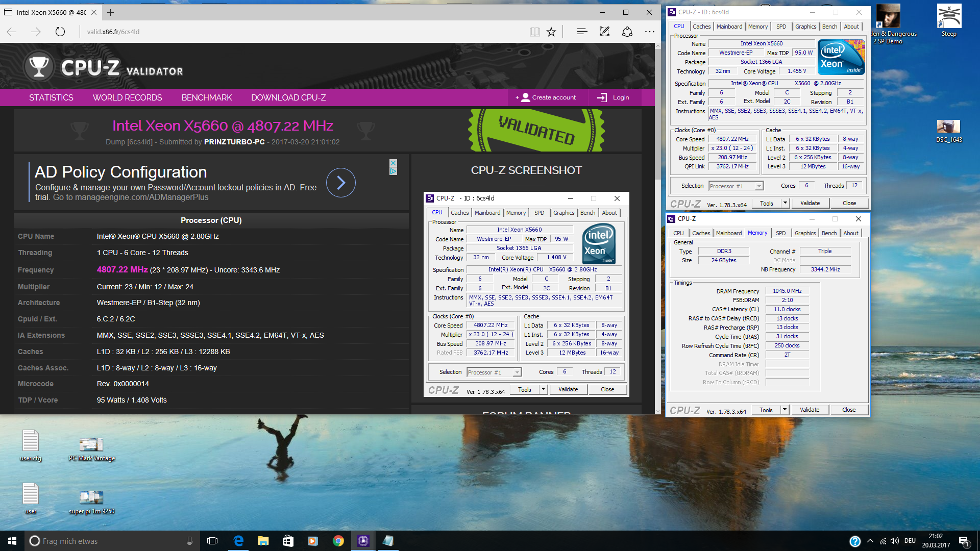Open Edge more actions menu
The width and height of the screenshot is (980, 551).
pos(649,32)
